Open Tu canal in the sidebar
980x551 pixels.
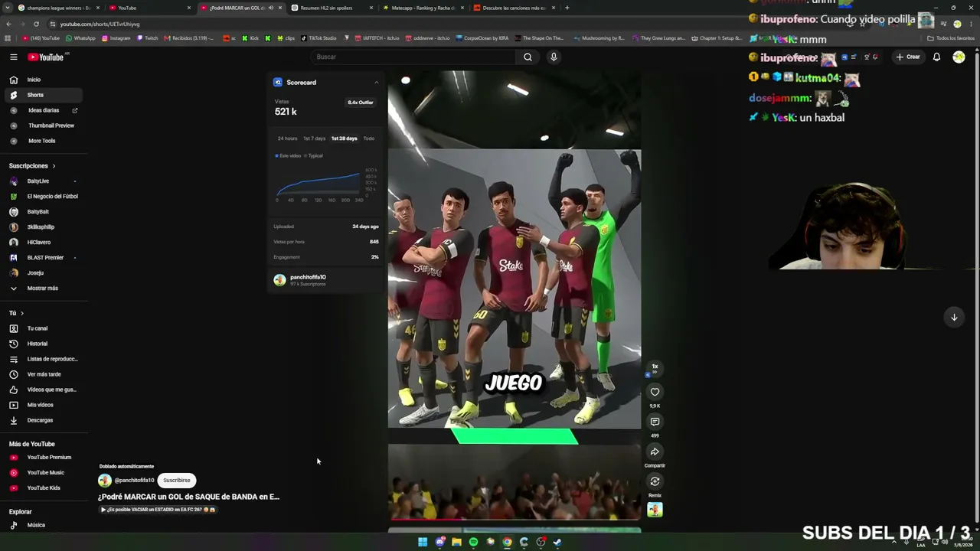pyautogui.click(x=43, y=328)
